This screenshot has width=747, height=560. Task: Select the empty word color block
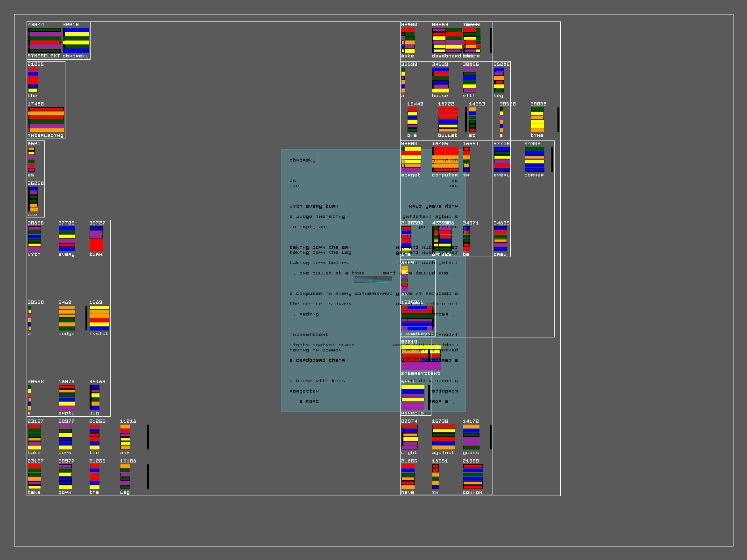pos(67,398)
